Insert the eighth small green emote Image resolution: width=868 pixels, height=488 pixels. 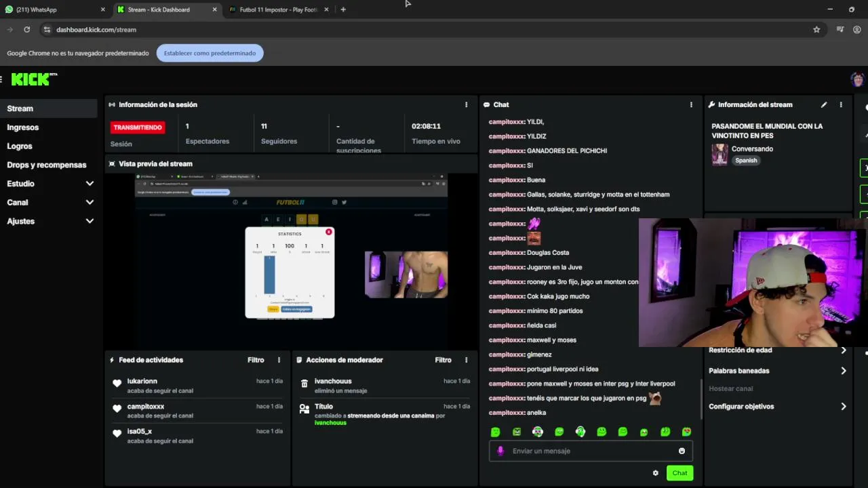coord(644,432)
